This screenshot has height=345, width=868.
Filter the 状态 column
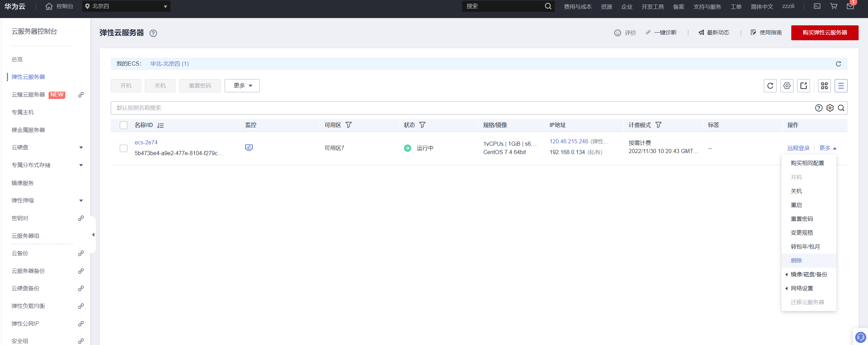(422, 125)
